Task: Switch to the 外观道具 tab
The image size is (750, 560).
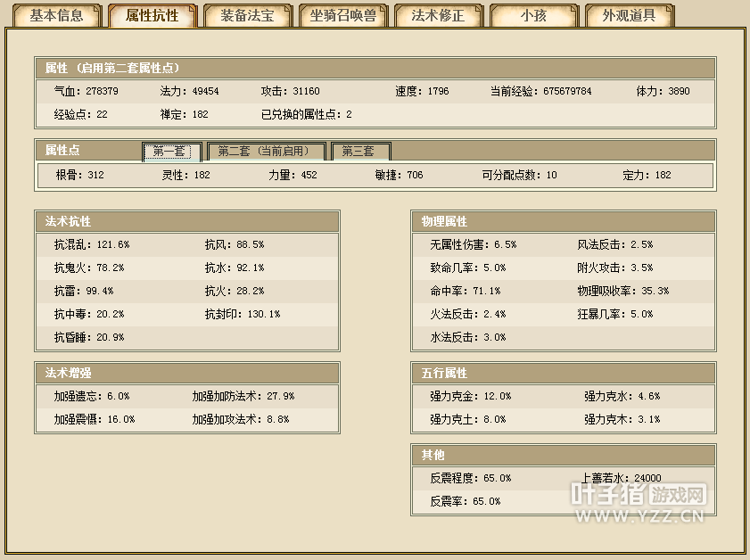Action: [x=629, y=16]
